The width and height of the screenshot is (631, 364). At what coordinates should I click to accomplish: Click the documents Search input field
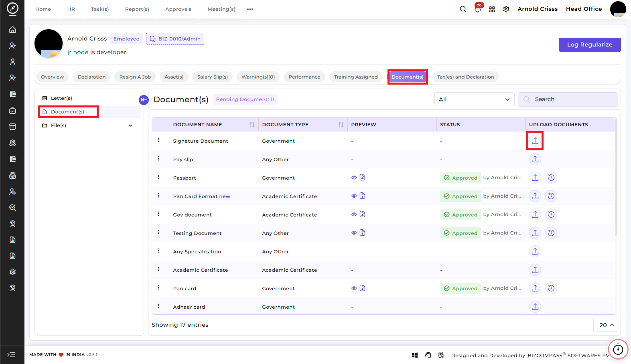[568, 99]
